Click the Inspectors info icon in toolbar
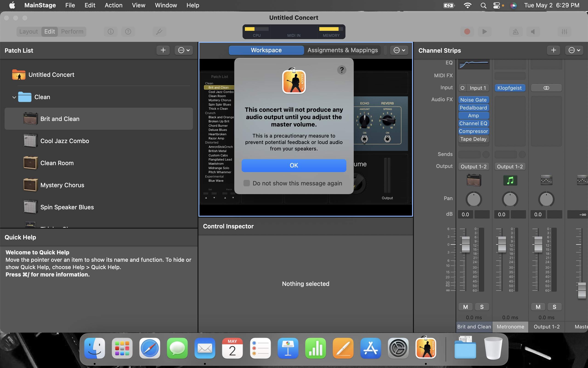The image size is (588, 368). tap(110, 32)
